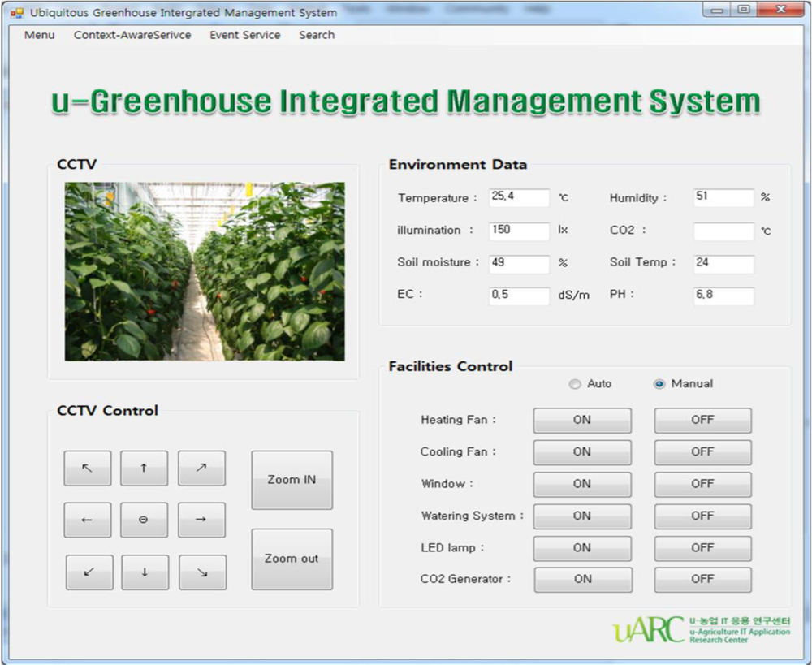Move CCTV camera right
Screen dimensions: 812x665
pyautogui.click(x=201, y=520)
